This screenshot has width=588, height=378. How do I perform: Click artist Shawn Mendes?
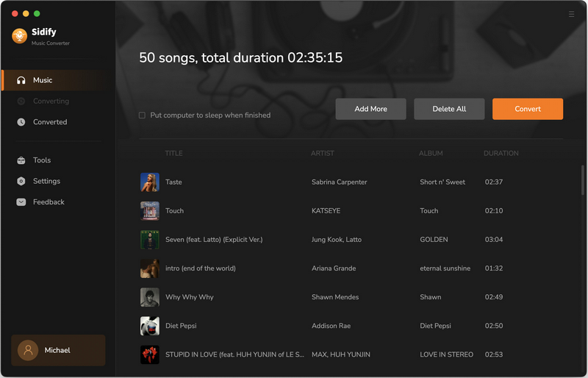click(335, 297)
